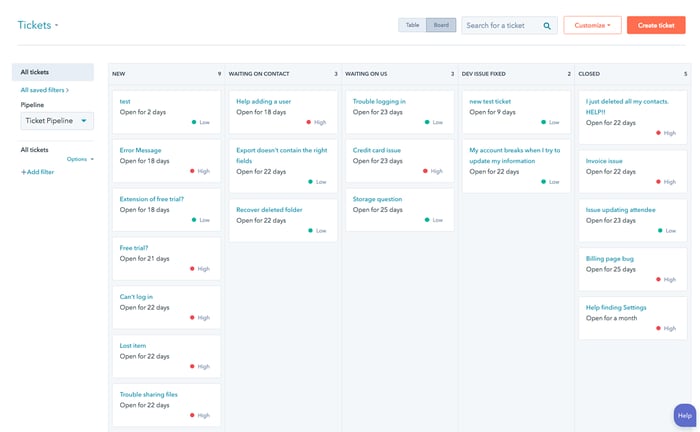Click Create ticket button
This screenshot has width=700, height=432.
(656, 25)
